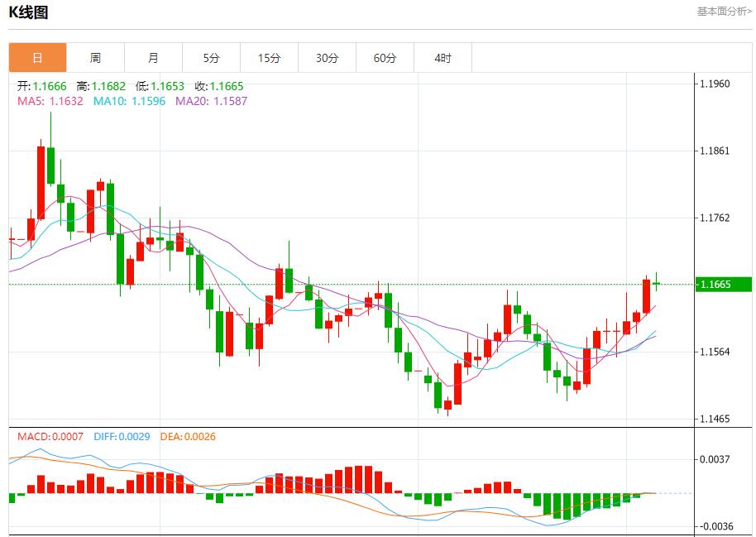Click the MA20 legend label

[x=211, y=101]
